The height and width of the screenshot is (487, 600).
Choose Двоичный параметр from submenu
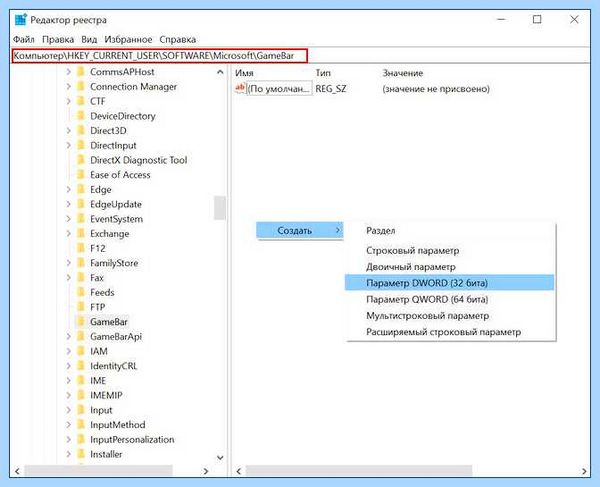(449, 267)
